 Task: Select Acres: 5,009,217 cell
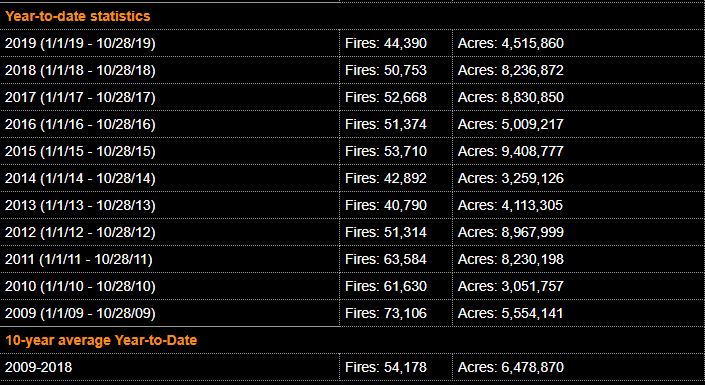[x=511, y=124]
